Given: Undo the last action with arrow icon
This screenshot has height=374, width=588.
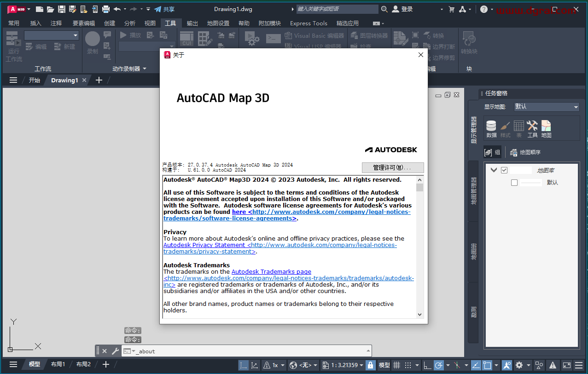Looking at the screenshot, I should (x=117, y=9).
